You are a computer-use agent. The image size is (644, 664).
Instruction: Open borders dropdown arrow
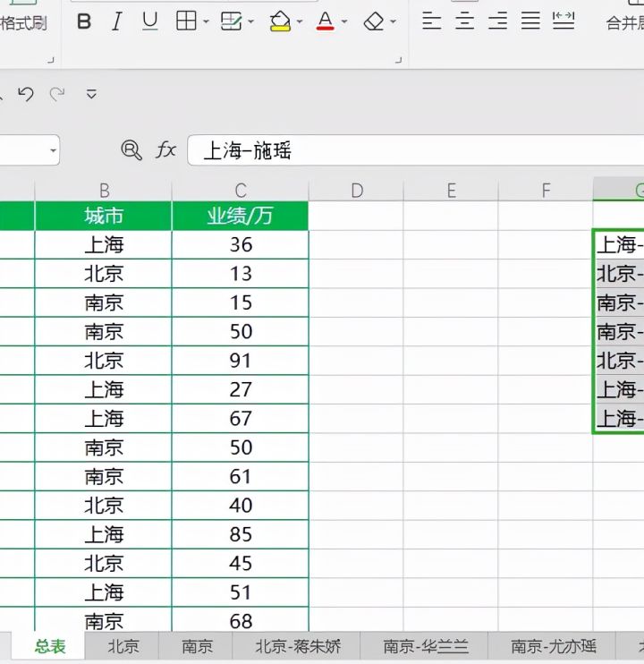tap(206, 21)
